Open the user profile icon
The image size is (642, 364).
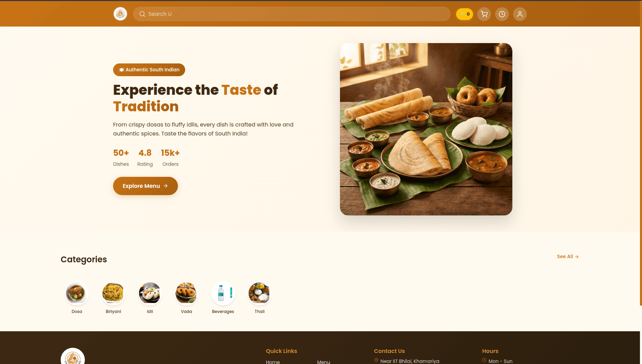520,14
